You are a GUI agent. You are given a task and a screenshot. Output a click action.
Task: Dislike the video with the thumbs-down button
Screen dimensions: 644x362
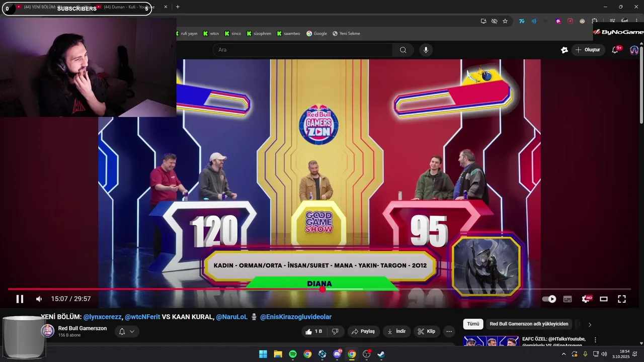[x=335, y=331]
